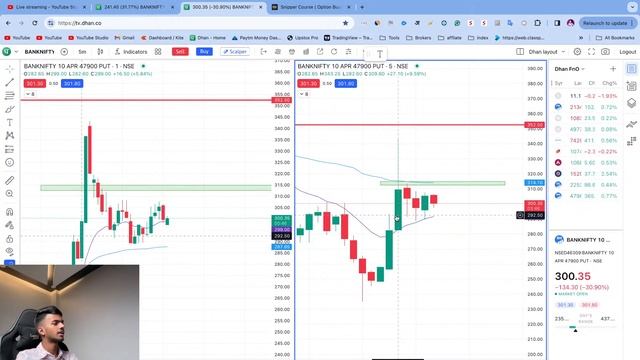Viewport: 640px width, 360px height.
Task: Open the 5m interval dropdown
Action: coord(82,52)
